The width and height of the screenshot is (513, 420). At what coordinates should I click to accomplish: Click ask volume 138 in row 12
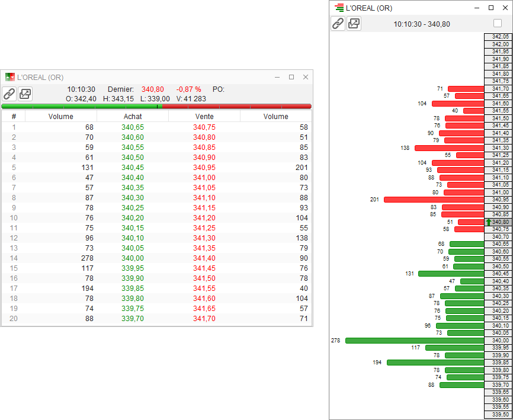click(302, 238)
